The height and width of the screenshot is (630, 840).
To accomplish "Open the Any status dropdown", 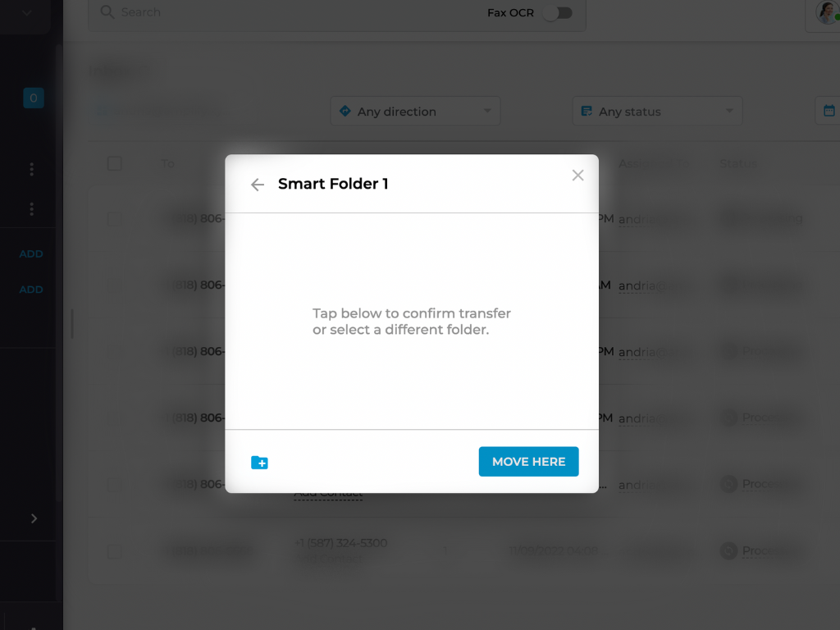I will pyautogui.click(x=656, y=110).
